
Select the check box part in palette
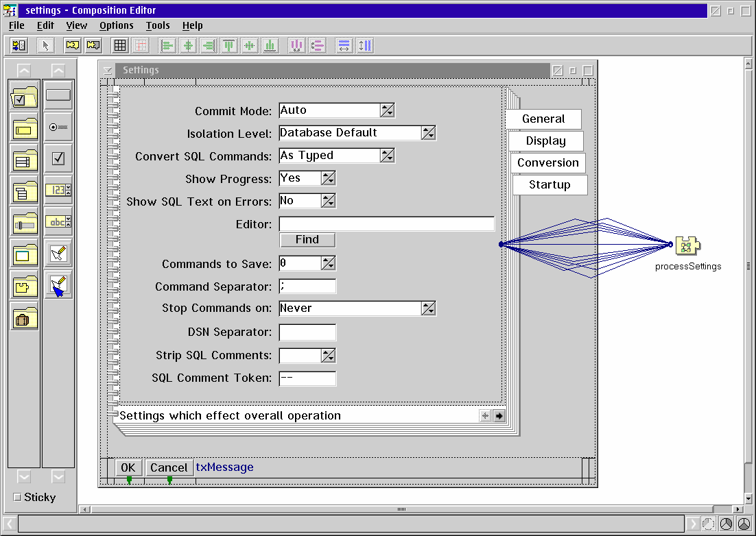[58, 158]
